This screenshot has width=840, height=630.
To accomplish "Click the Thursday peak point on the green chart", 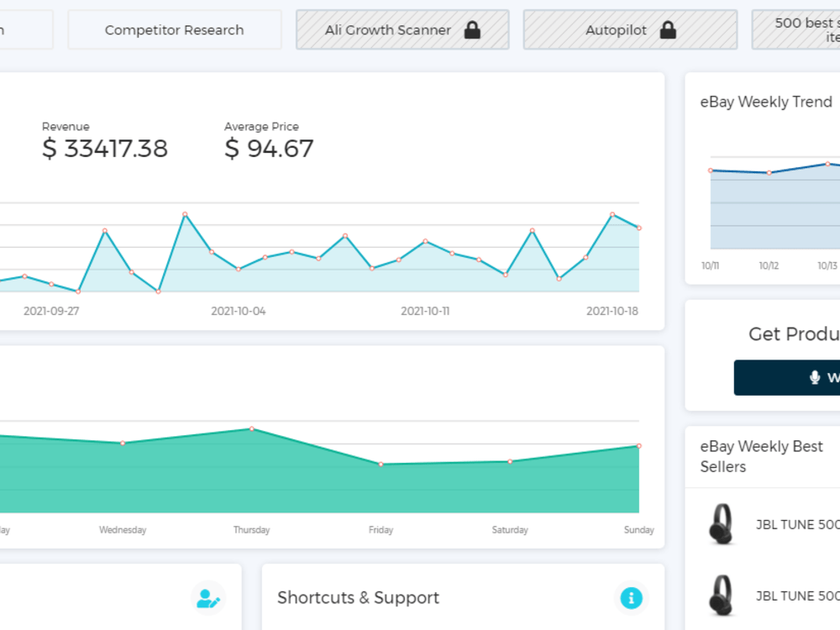I will [252, 428].
